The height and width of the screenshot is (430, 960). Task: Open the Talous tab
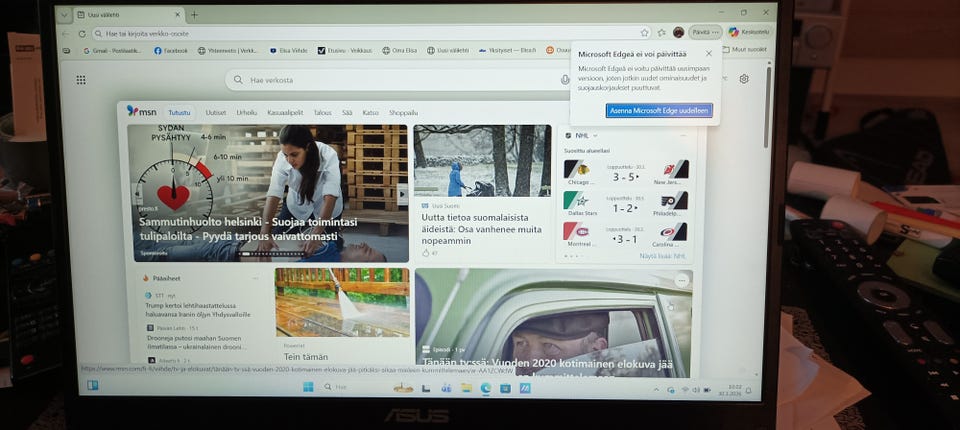(322, 113)
